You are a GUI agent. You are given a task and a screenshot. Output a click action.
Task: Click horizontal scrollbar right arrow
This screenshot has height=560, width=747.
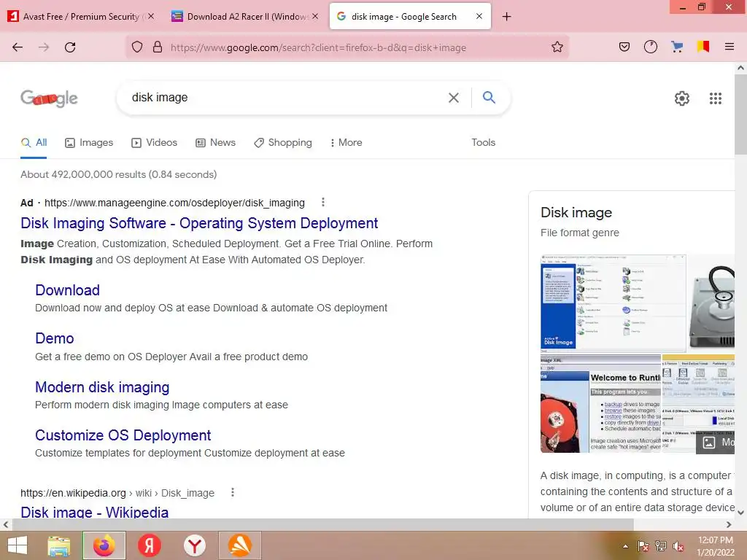coord(729,525)
